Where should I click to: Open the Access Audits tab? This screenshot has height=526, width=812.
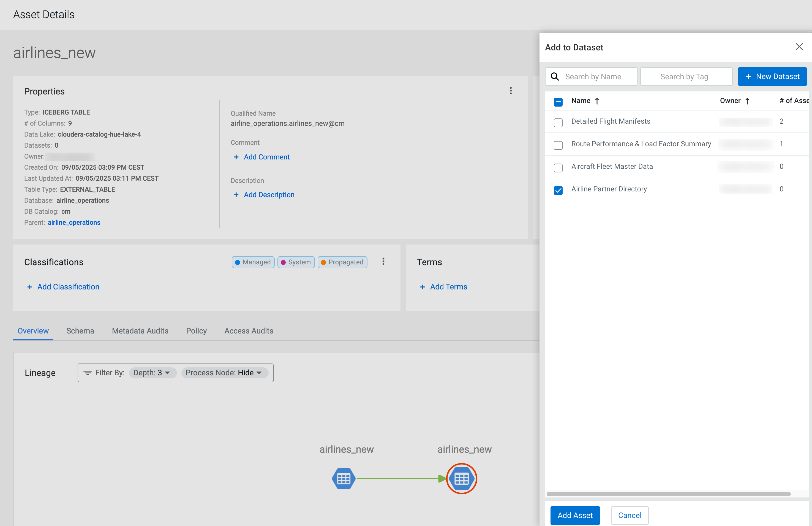click(x=248, y=331)
